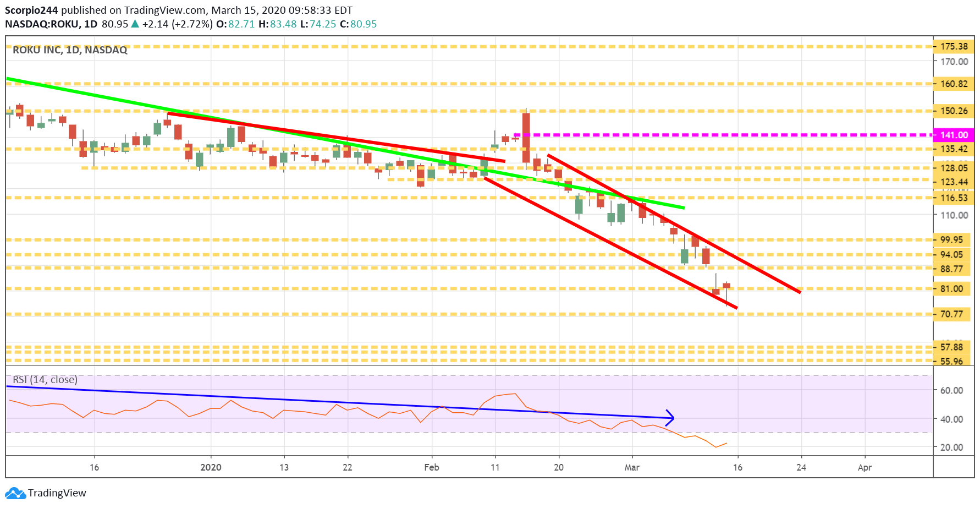Click the 55.96 price level label

click(x=951, y=361)
